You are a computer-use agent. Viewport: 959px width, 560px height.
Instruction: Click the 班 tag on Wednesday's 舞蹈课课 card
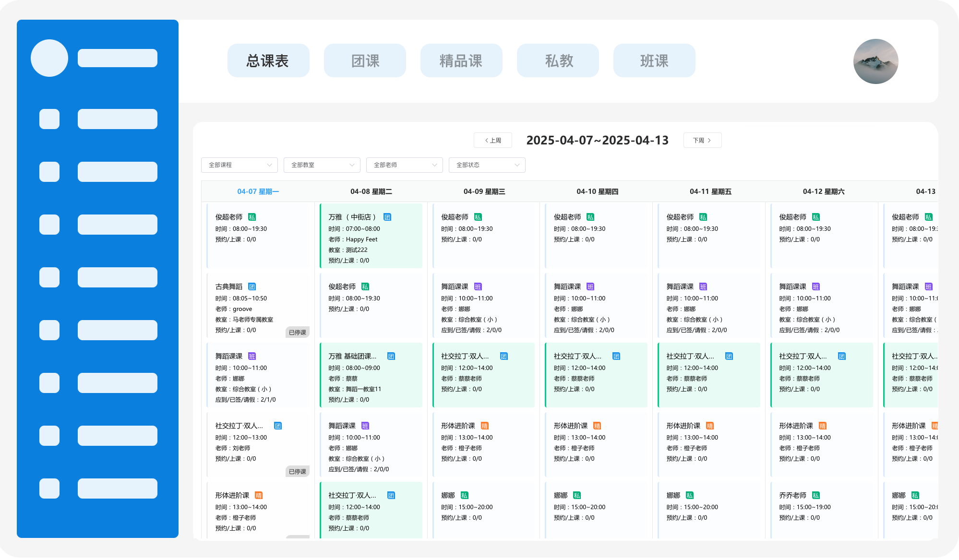click(x=478, y=287)
